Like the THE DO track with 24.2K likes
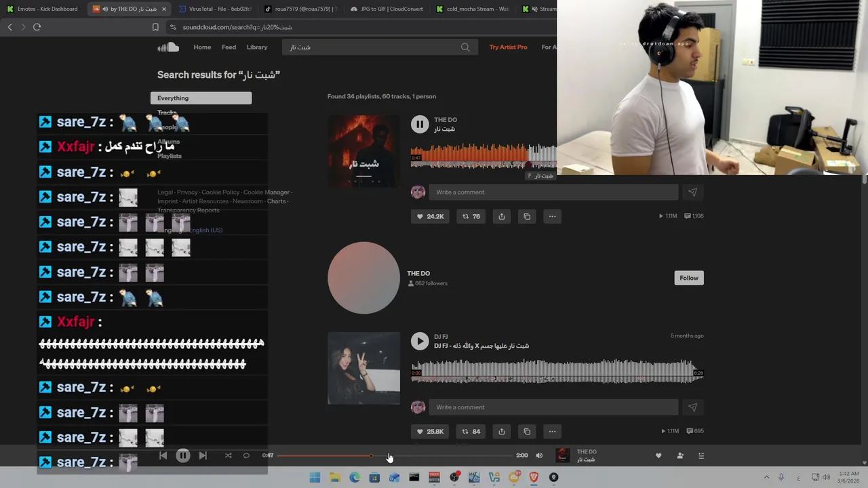This screenshot has width=868, height=488. click(x=430, y=216)
